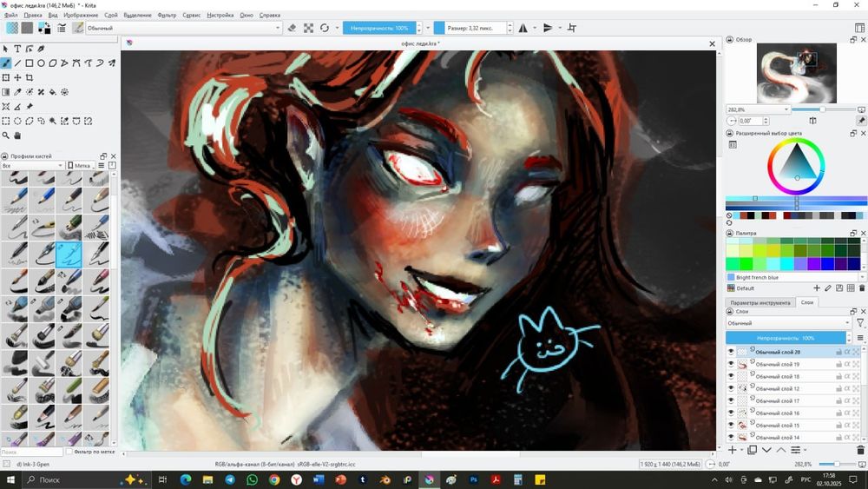Toggle eraser mode in the toolbar

point(292,28)
